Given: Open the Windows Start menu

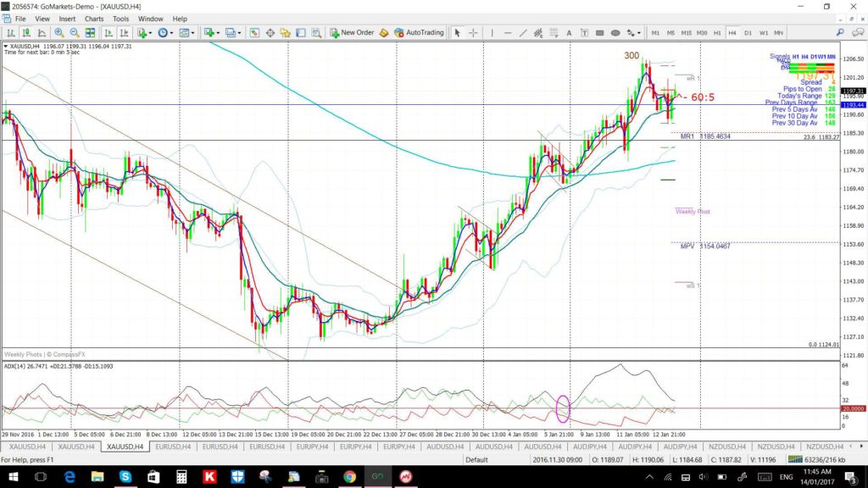Looking at the screenshot, I should [13, 477].
